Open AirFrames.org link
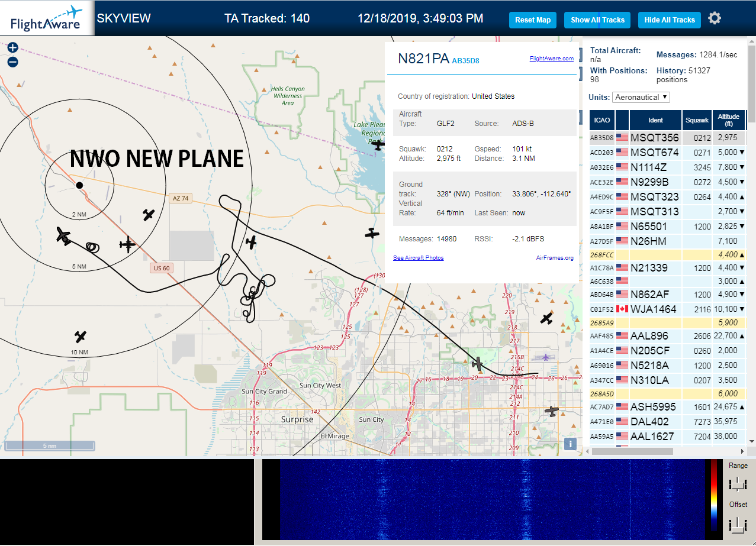756x546 pixels. click(x=555, y=258)
